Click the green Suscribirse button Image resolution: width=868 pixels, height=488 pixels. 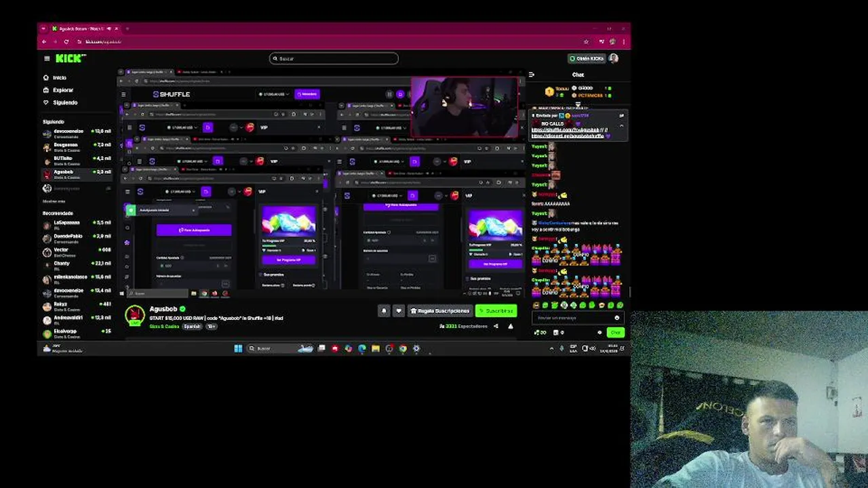pos(496,311)
